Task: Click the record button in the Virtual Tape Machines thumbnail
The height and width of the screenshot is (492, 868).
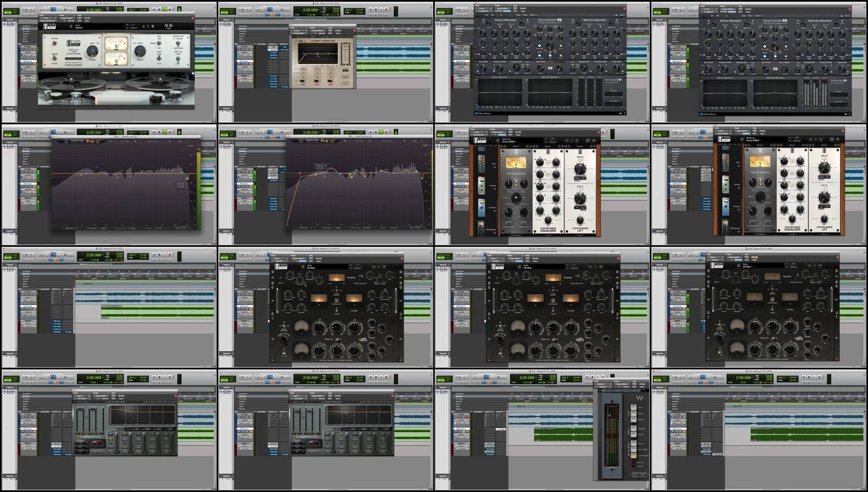Action: pos(170,9)
